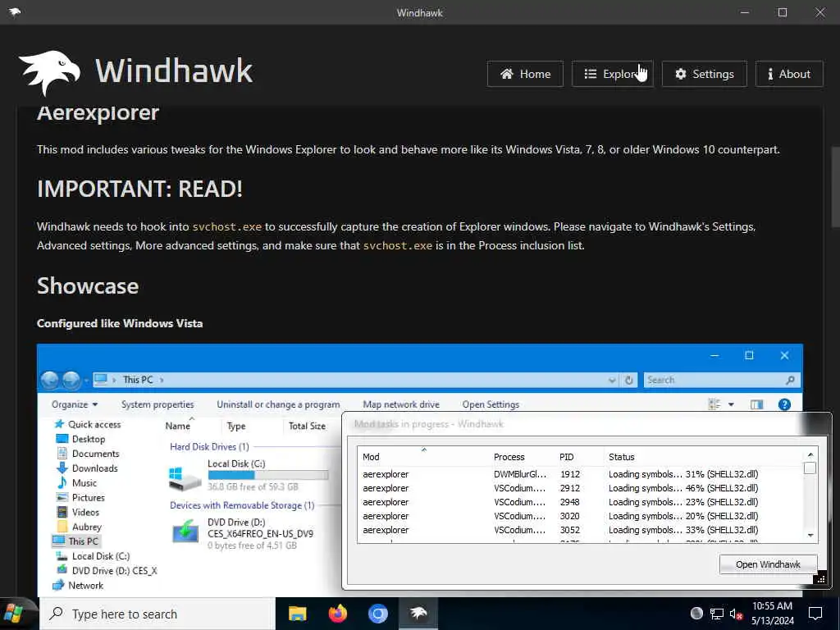Viewport: 840px width, 630px height.
Task: Click the Open Windhawk button in the dialog
Action: click(768, 564)
